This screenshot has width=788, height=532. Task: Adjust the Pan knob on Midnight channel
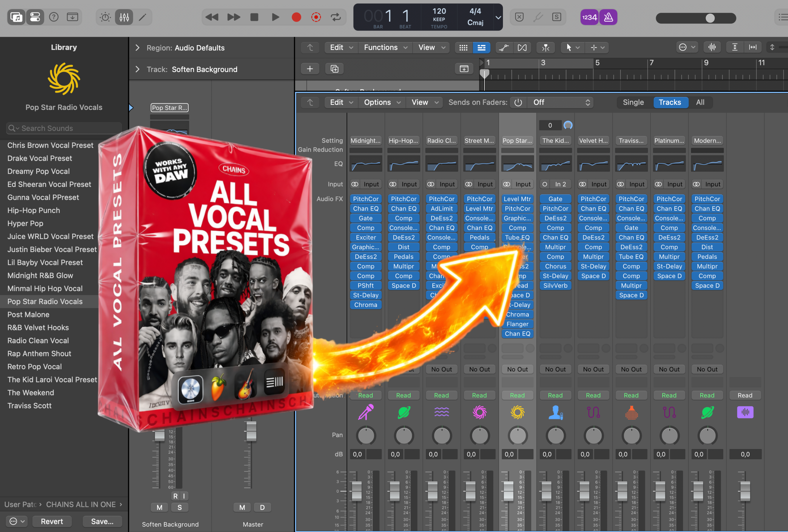366,436
